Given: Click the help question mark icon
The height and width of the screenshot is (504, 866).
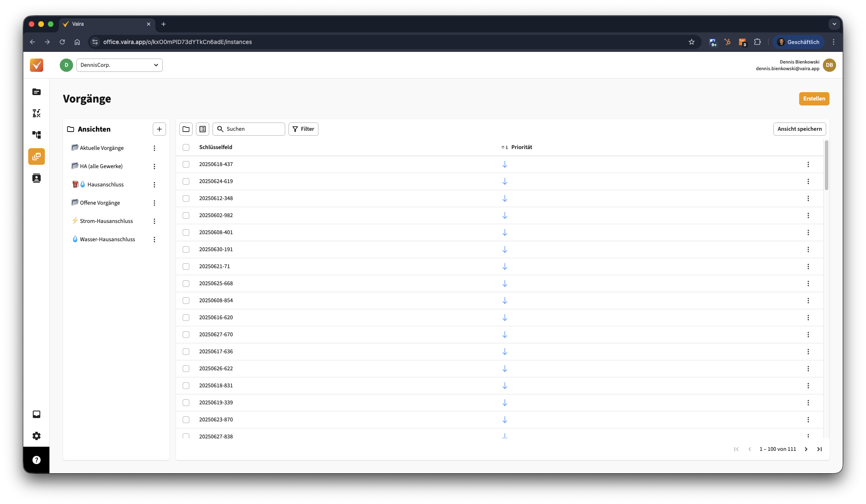Looking at the screenshot, I should (x=37, y=460).
